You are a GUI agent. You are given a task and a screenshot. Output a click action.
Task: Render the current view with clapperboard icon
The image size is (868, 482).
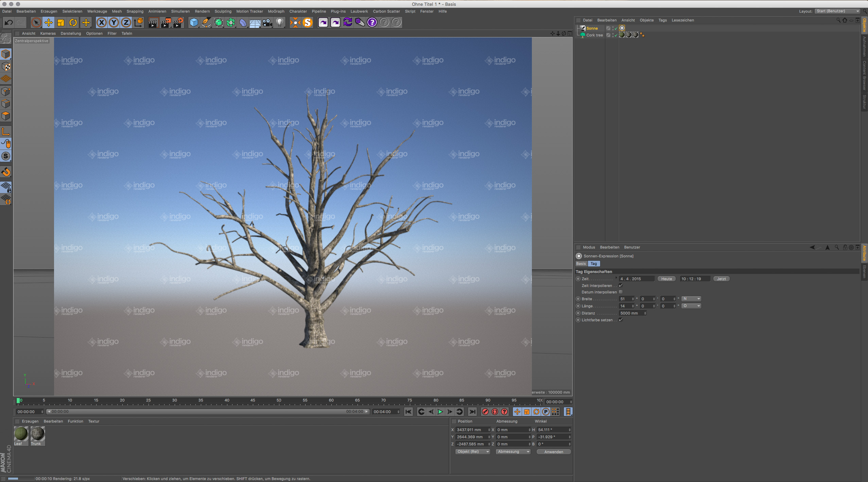point(153,22)
